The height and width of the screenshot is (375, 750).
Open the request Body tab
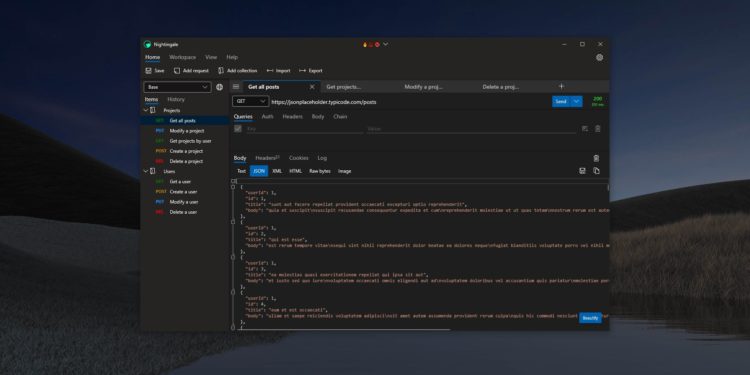(318, 117)
